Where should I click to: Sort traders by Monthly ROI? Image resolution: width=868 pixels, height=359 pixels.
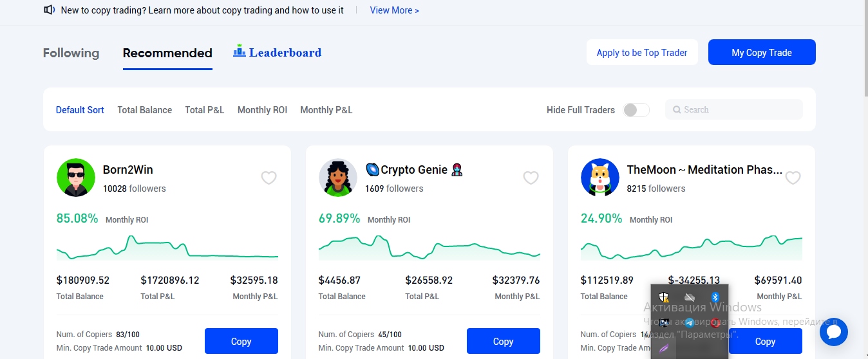[x=262, y=110]
